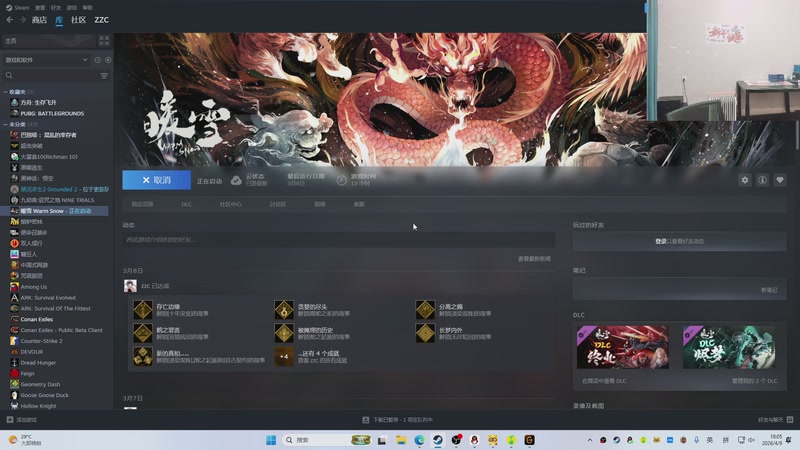Open File Explorer from taskbar
Screen dimensions: 800x450
[x=401, y=440]
